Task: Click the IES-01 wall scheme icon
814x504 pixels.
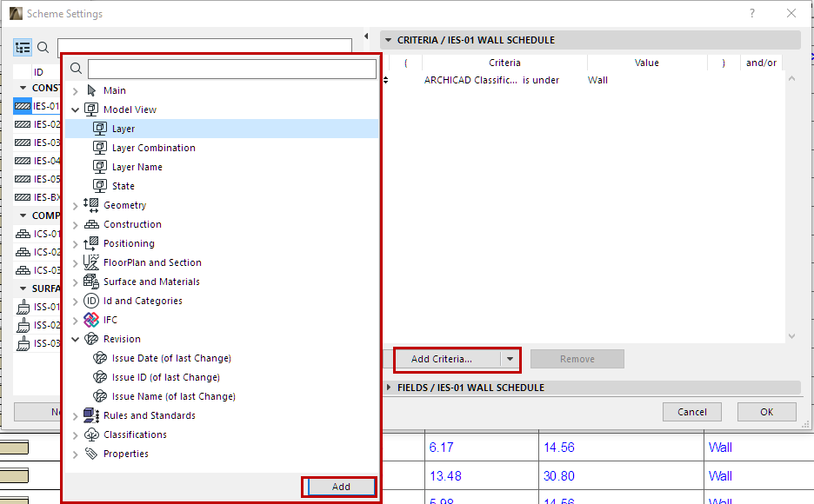Action: pyautogui.click(x=23, y=106)
